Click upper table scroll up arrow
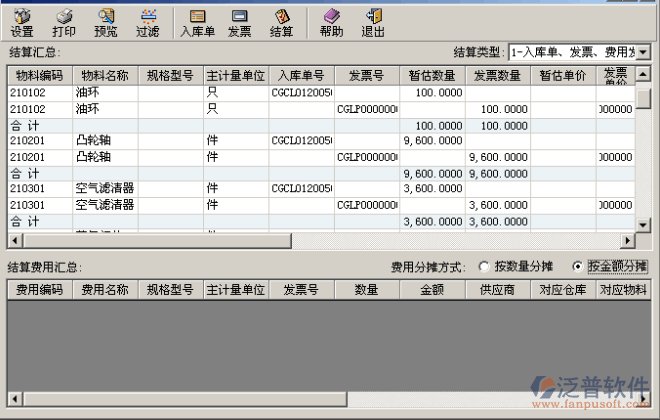660x420 pixels. [x=643, y=74]
